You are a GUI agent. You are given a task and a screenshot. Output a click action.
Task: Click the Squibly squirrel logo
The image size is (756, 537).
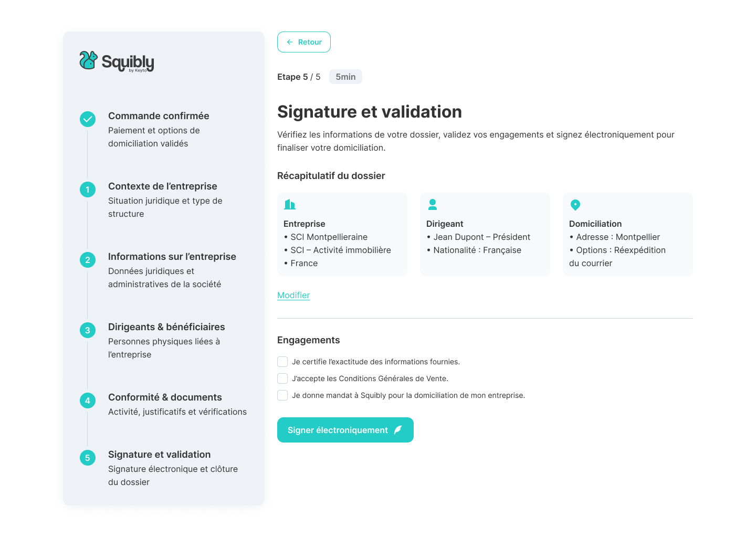tap(89, 60)
